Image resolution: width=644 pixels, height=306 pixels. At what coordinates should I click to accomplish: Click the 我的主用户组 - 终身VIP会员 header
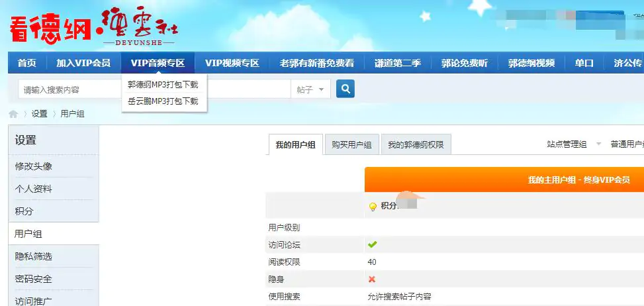[x=578, y=180]
